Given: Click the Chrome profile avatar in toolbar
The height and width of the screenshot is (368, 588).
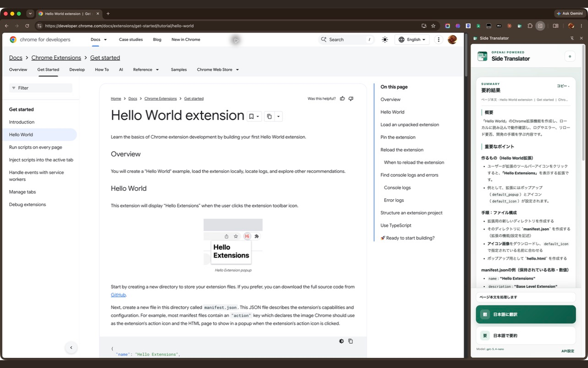Looking at the screenshot, I should click(571, 26).
